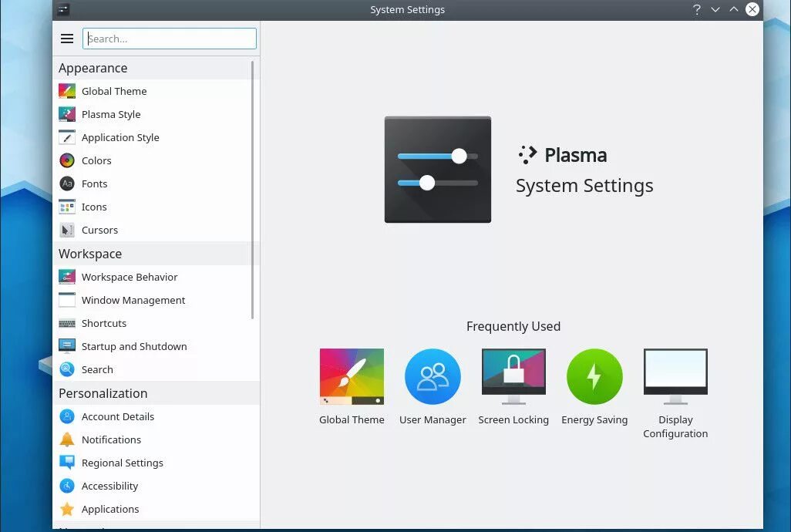Click the 'Startup and Shutdown' text
The width and height of the screenshot is (791, 532).
134,346
